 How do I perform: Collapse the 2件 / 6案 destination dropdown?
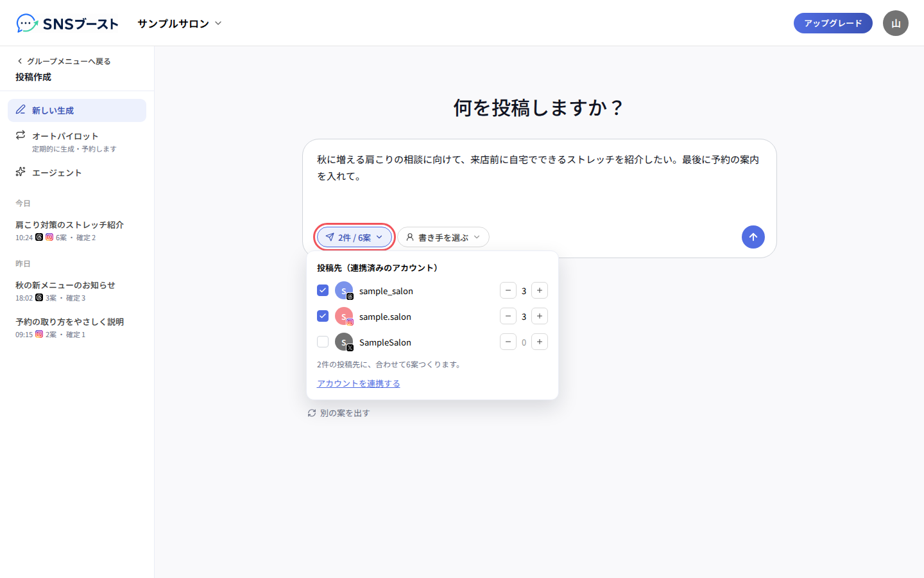pyautogui.click(x=354, y=238)
